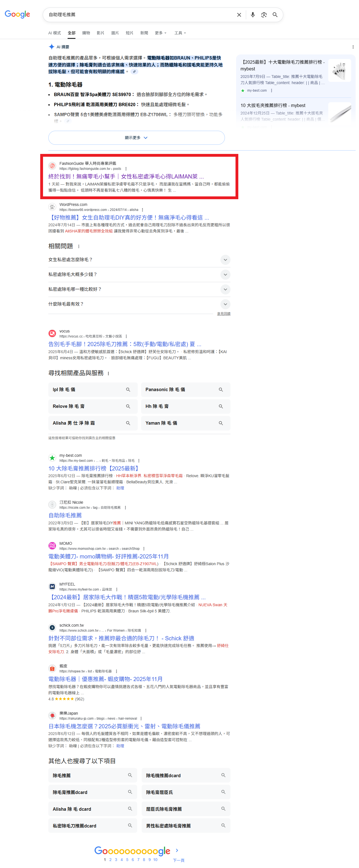This screenshot has width=359, height=868.
Task: Expand question 什麼除毛最有效？
Action: (225, 304)
